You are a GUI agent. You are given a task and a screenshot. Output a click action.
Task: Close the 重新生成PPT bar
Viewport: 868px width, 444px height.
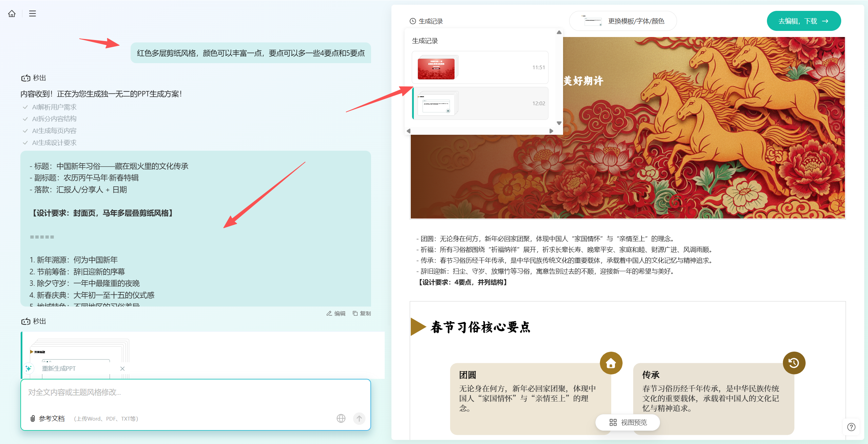tap(122, 369)
